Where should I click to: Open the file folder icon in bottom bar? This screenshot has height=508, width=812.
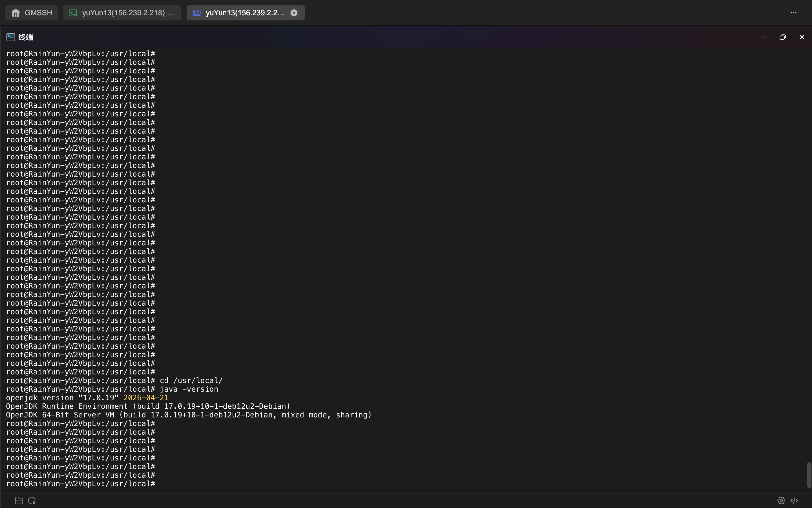[x=19, y=500]
